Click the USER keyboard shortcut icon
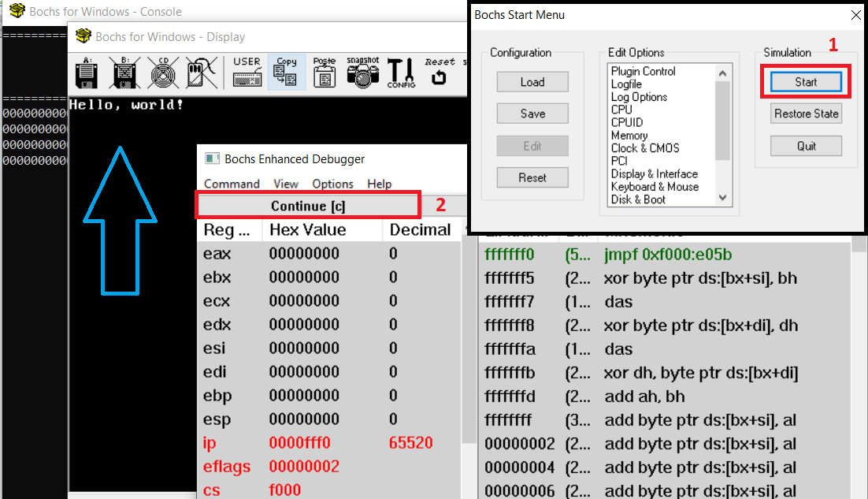The height and width of the screenshot is (499, 868). point(247,73)
